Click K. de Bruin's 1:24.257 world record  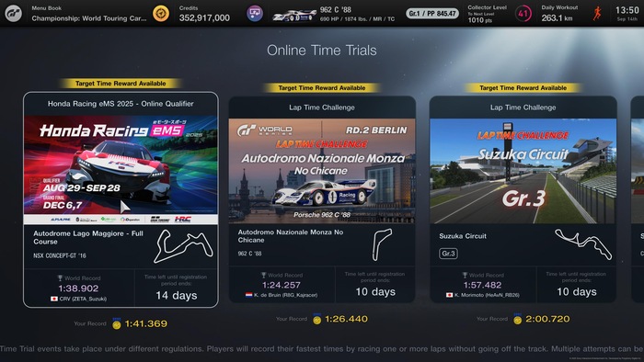[282, 285]
